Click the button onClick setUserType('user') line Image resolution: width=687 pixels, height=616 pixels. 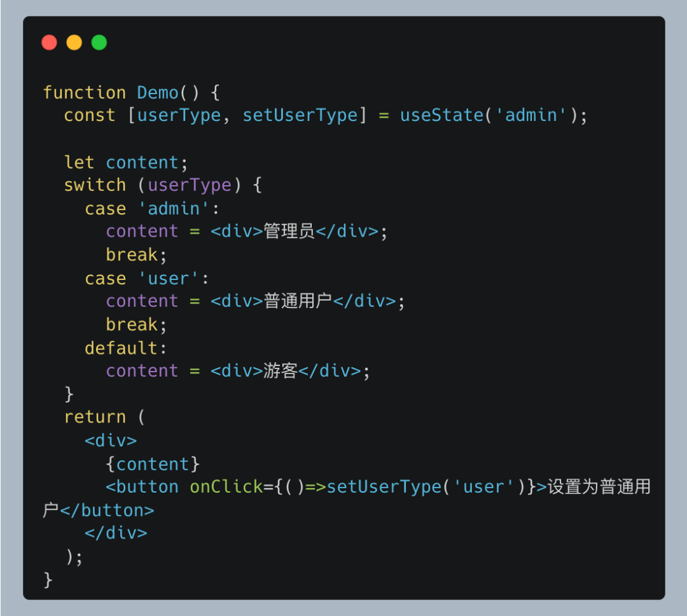tap(378, 487)
